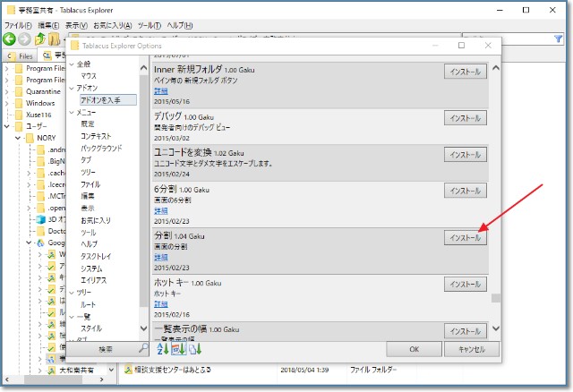Click the green Back navigation arrow
Image resolution: width=573 pixels, height=392 pixels.
click(10, 39)
